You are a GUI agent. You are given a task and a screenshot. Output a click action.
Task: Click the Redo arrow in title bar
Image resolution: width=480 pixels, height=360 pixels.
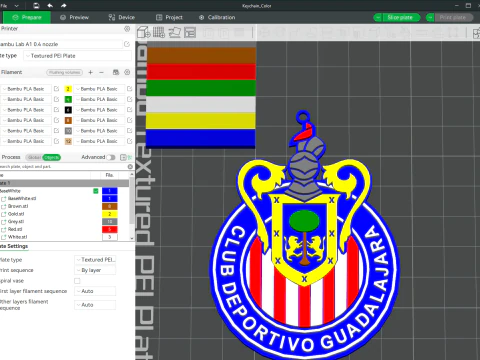[x=63, y=5]
